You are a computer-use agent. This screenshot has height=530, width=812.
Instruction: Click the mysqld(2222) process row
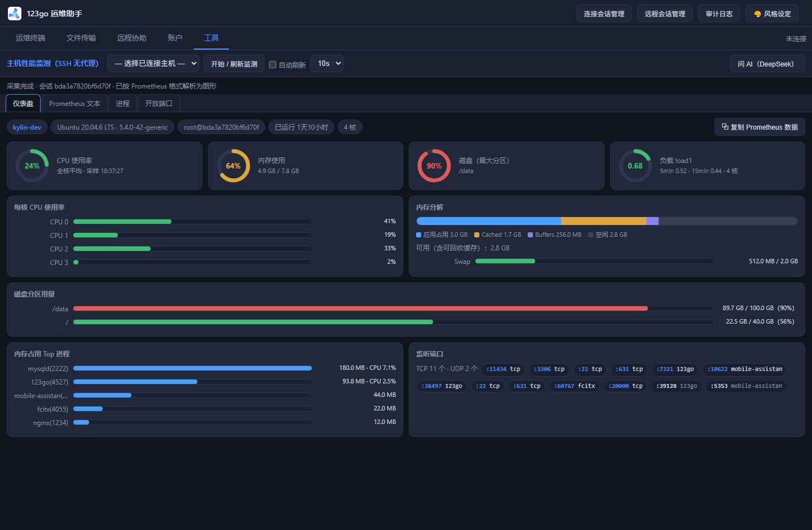coord(205,368)
